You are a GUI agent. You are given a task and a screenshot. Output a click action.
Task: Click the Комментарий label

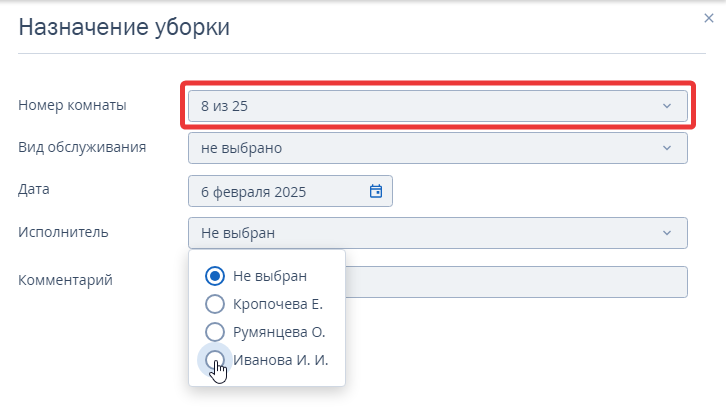point(65,280)
